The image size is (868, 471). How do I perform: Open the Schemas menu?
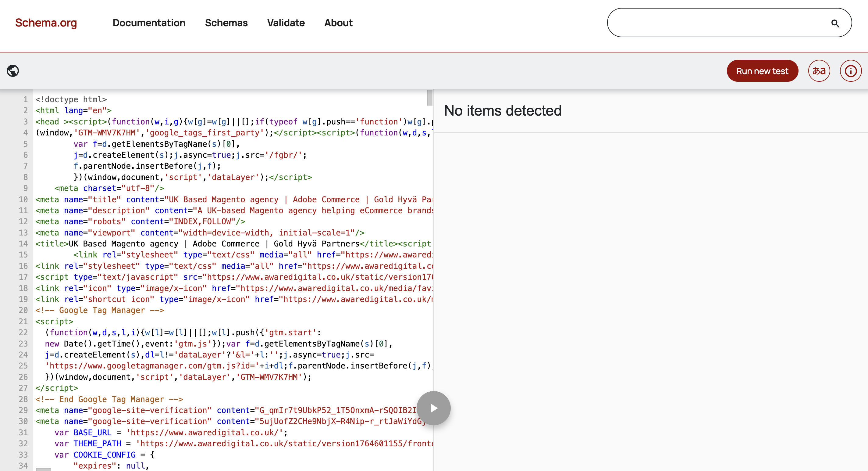(x=226, y=23)
